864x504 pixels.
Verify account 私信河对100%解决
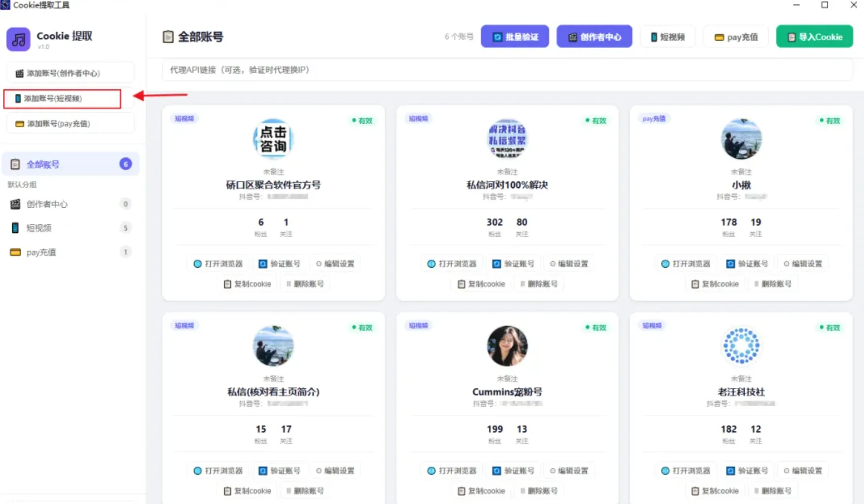click(x=513, y=264)
